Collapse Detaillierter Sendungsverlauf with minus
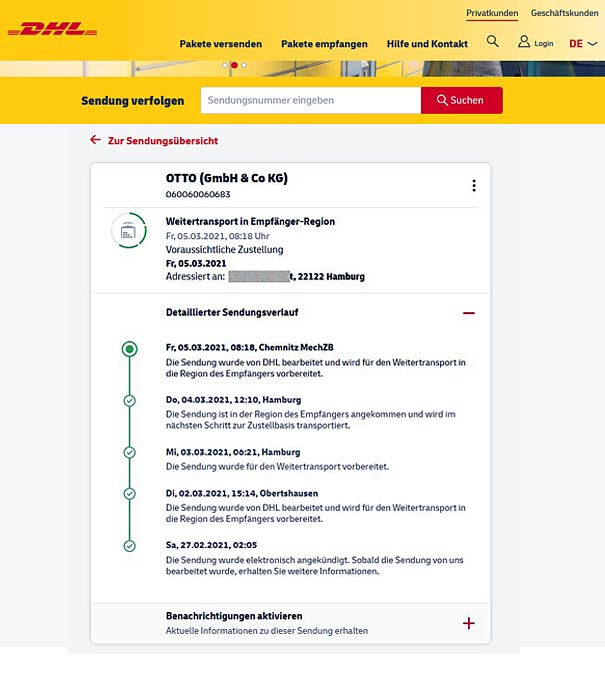 (469, 313)
